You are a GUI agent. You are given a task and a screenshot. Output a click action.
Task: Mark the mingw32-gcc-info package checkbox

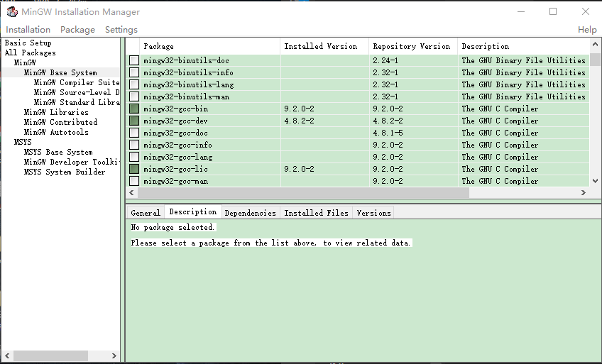[x=134, y=145]
